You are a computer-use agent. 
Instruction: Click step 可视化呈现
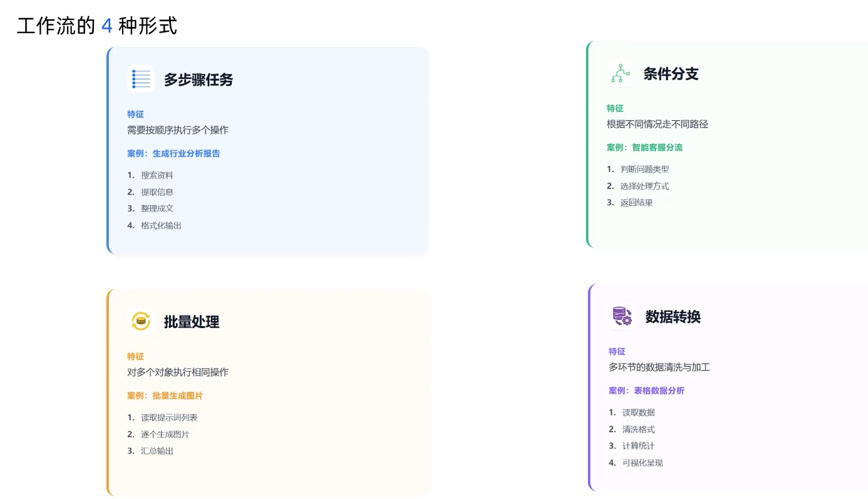pos(643,463)
